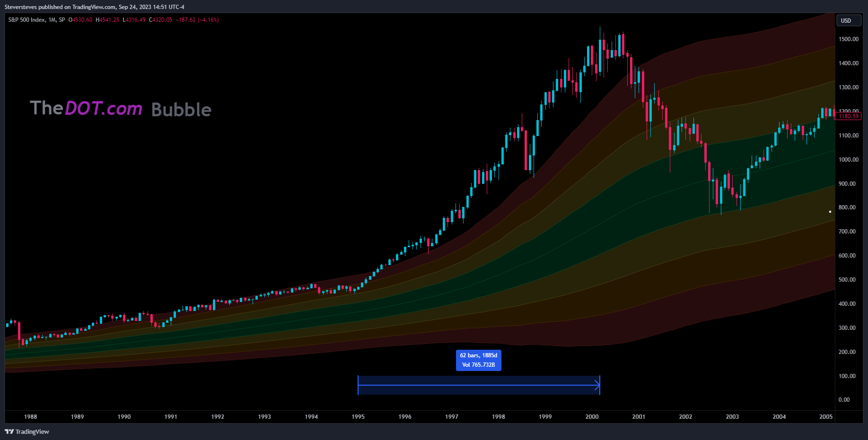
Task: Click the USD currency button
Action: pos(849,21)
